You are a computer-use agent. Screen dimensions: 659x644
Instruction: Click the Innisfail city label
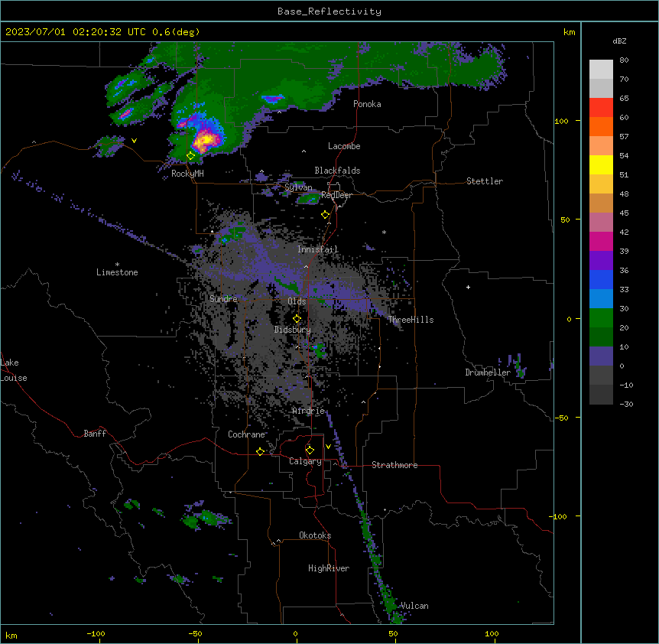(x=318, y=249)
